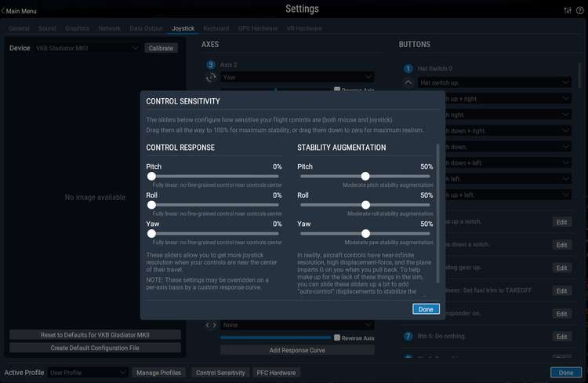Click Control Response Pitch slider handle
Image resolution: width=588 pixels, height=383 pixels.
click(151, 176)
